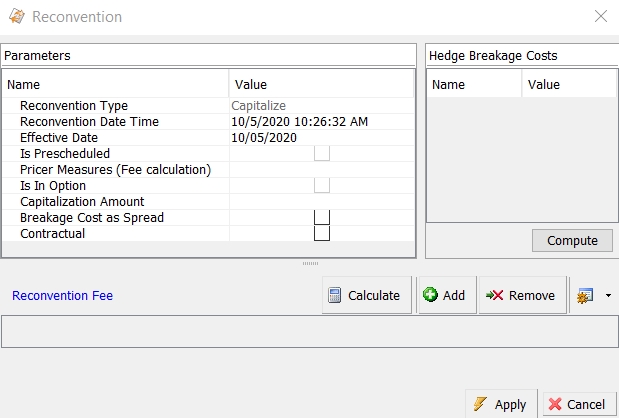The height and width of the screenshot is (418, 619).
Task: Tick the Contractual checkbox
Action: click(x=322, y=233)
